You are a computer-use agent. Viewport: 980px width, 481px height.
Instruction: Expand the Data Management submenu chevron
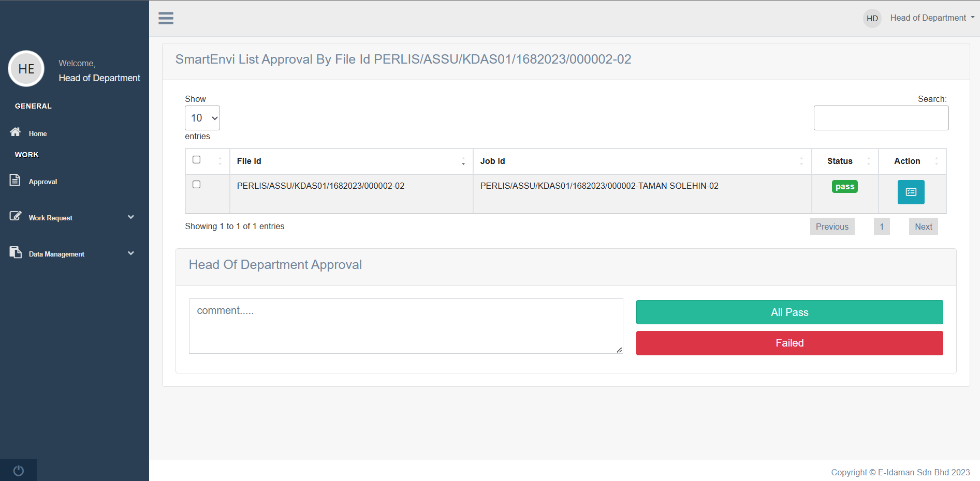coord(131,253)
